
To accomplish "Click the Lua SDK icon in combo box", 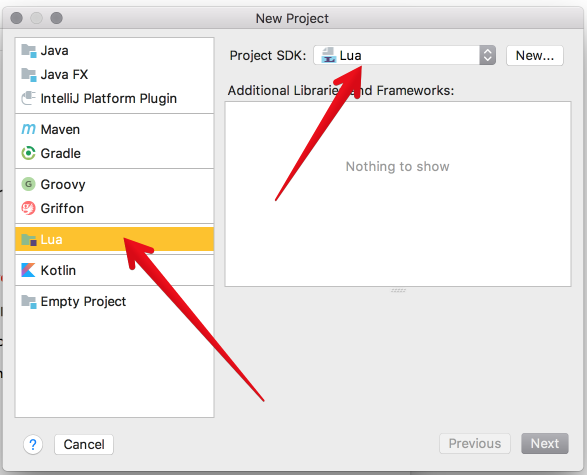I will click(x=329, y=55).
